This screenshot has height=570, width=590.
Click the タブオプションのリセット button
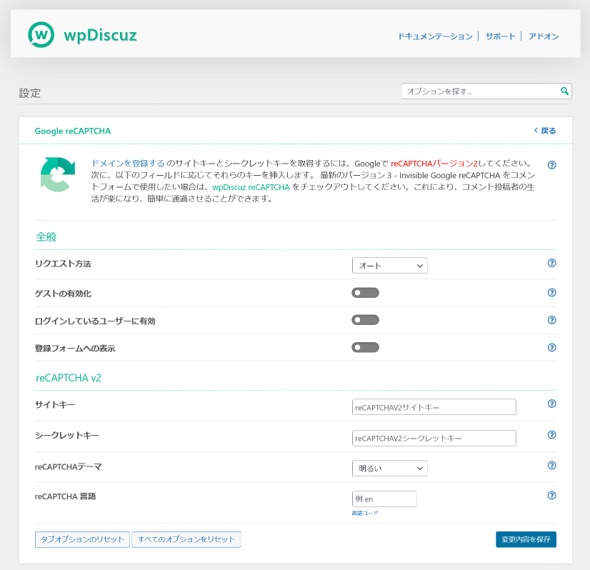(x=82, y=540)
